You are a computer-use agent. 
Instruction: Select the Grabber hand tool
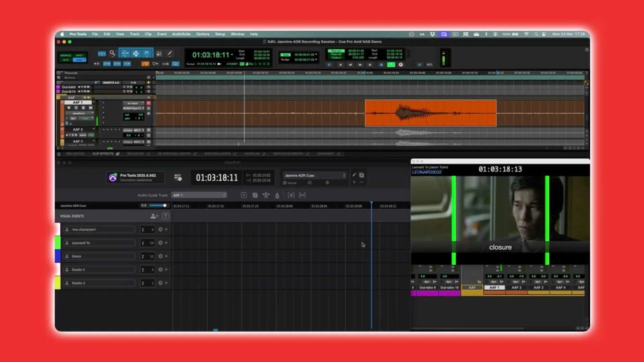[x=147, y=54]
